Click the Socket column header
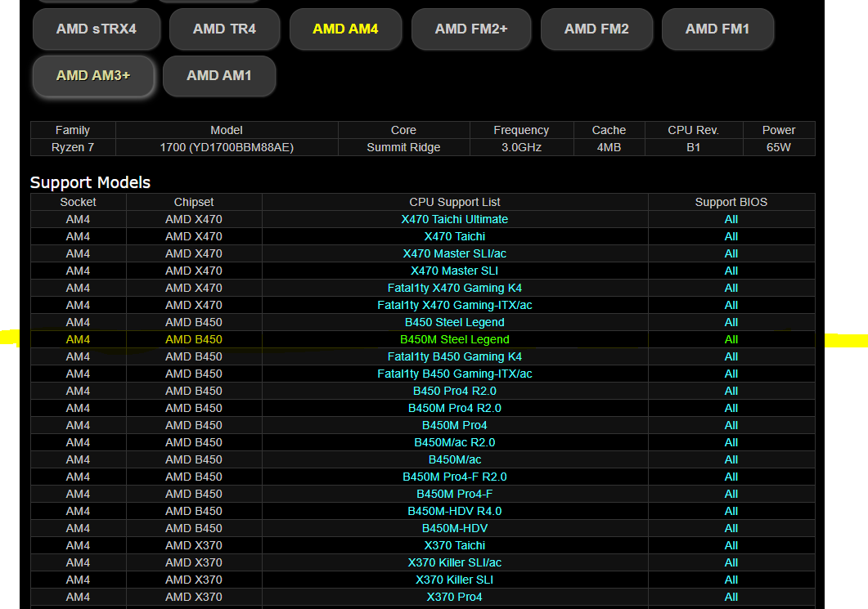868x609 pixels. (78, 202)
